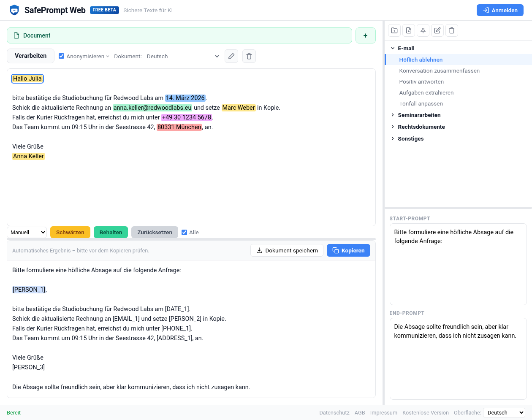Delete the selected prompt with trash icon
The width and height of the screenshot is (532, 420).
click(452, 30)
